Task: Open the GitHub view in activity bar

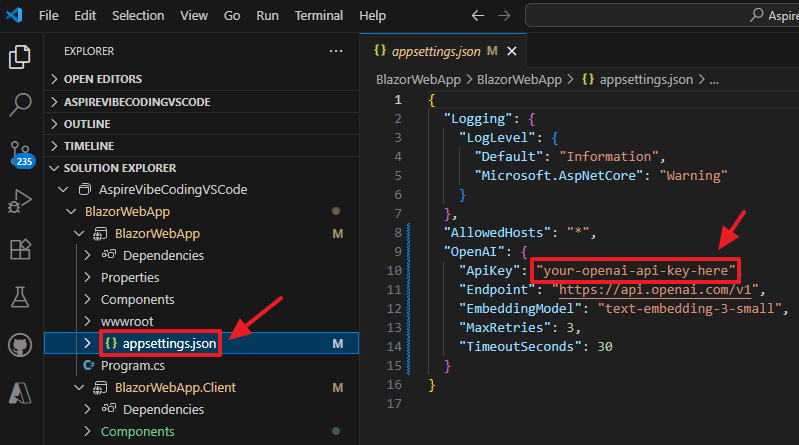Action: (20, 345)
